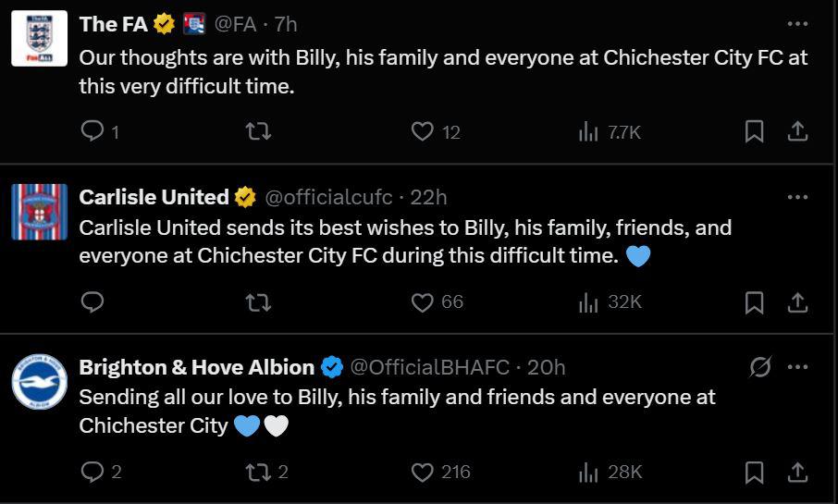Open more options for Carlisle United tweet

pos(796,197)
